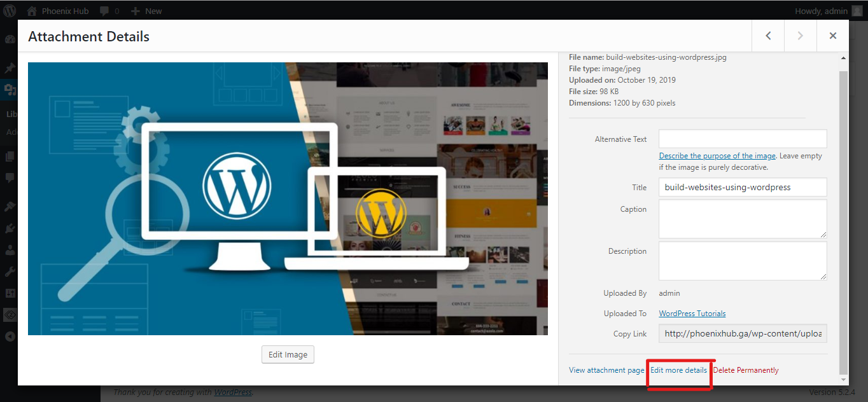Open the Describe the purpose of the image link
The width and height of the screenshot is (868, 402).
(717, 156)
